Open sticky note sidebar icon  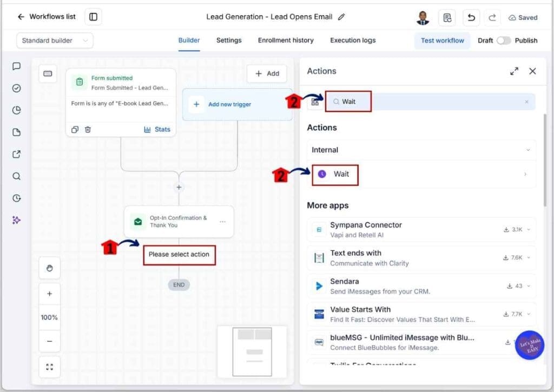16,132
